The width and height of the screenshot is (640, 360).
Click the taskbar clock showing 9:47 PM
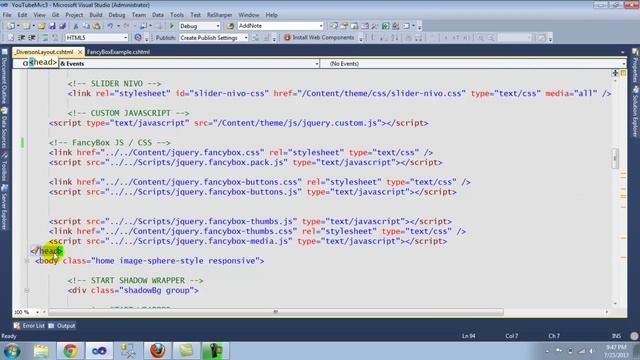pos(616,351)
